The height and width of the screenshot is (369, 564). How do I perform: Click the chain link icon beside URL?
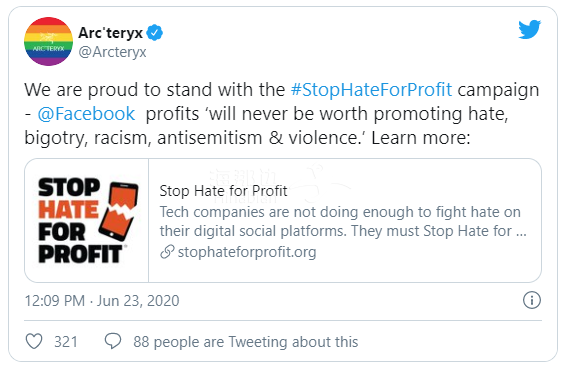[x=167, y=252]
